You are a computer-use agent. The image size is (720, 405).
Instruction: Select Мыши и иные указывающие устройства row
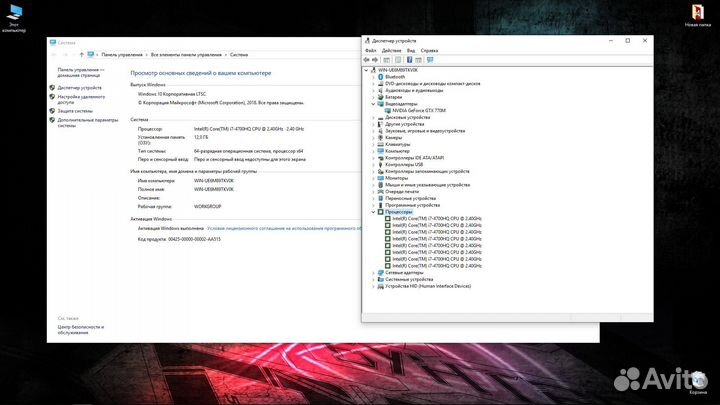click(x=427, y=185)
